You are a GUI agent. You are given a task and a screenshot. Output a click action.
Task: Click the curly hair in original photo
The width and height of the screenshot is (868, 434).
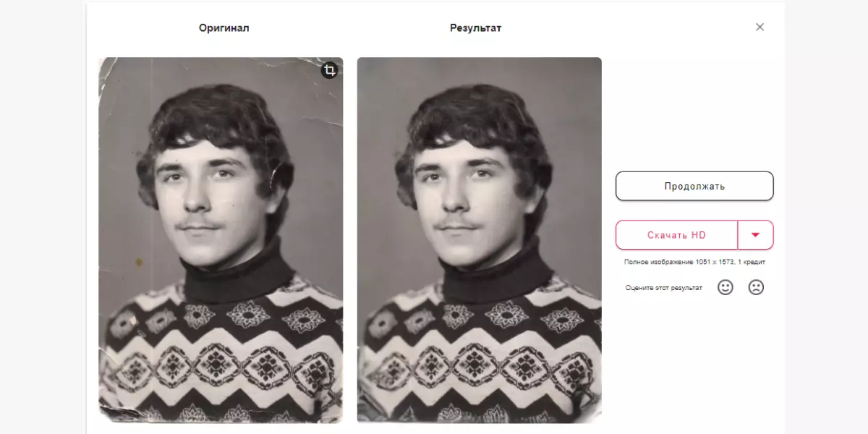tap(213, 119)
